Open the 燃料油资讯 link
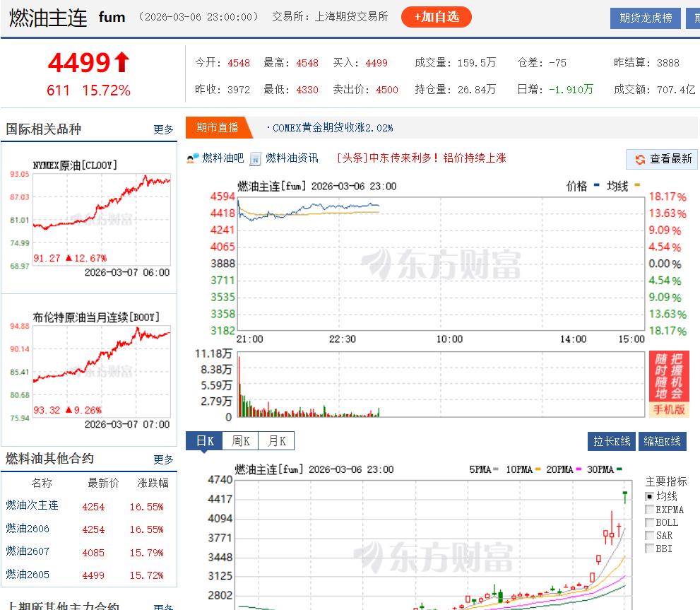This screenshot has height=610, width=700. (x=292, y=158)
